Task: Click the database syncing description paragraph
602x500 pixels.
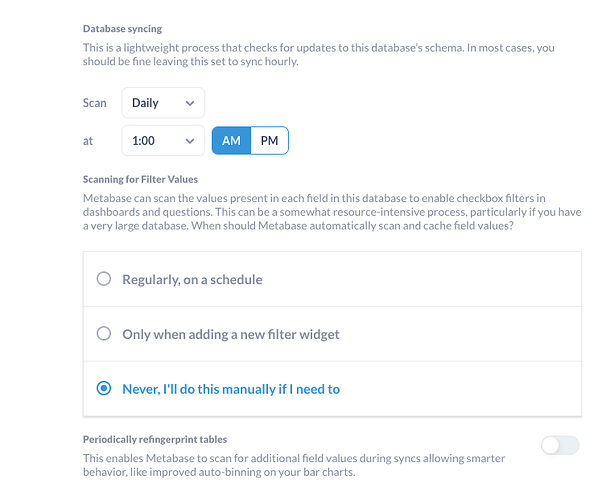Action: tap(319, 55)
